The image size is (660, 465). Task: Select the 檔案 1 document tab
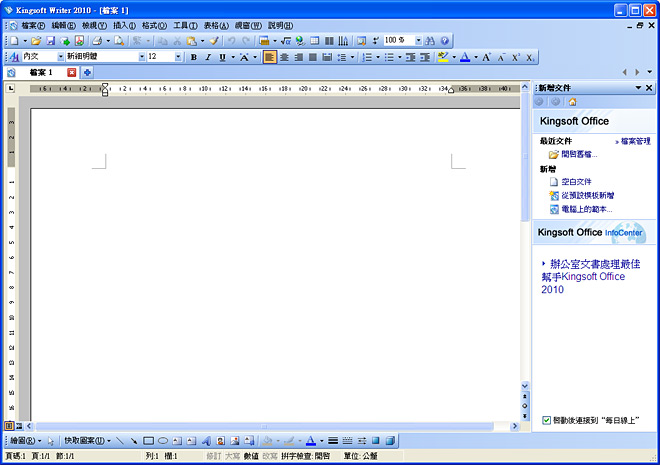point(41,72)
